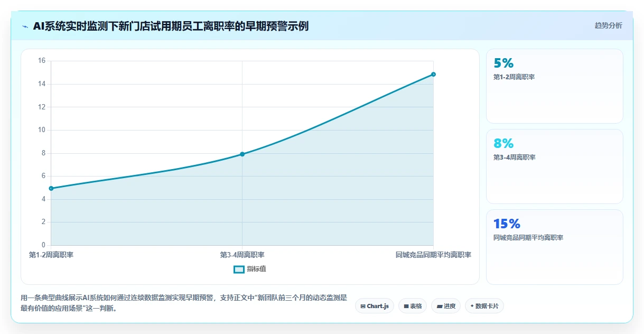
Task: Click the 第3-4周离职率 data point on chart
Action: click(242, 154)
